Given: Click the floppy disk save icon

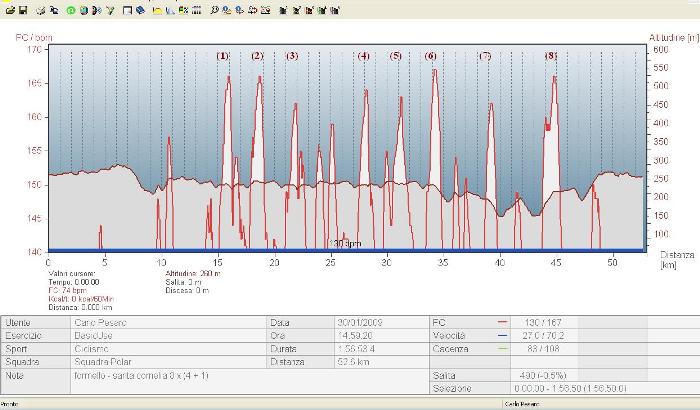Looking at the screenshot, I should click(x=22, y=10).
